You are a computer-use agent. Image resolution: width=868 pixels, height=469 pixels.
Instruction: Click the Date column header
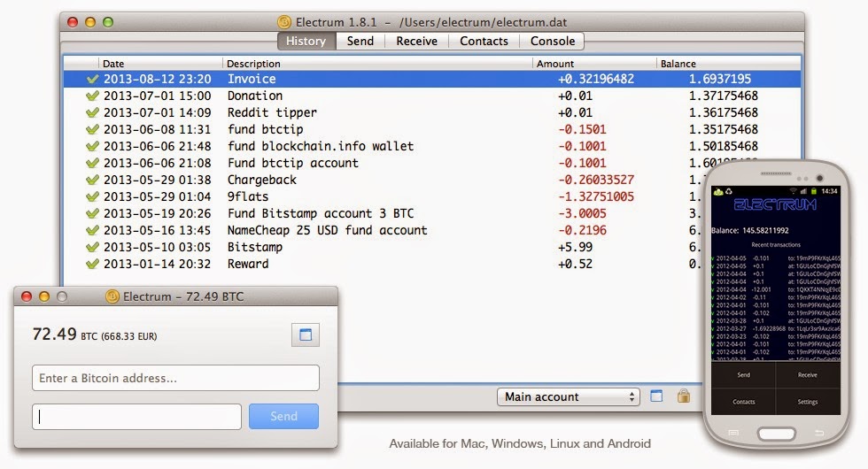click(160, 64)
